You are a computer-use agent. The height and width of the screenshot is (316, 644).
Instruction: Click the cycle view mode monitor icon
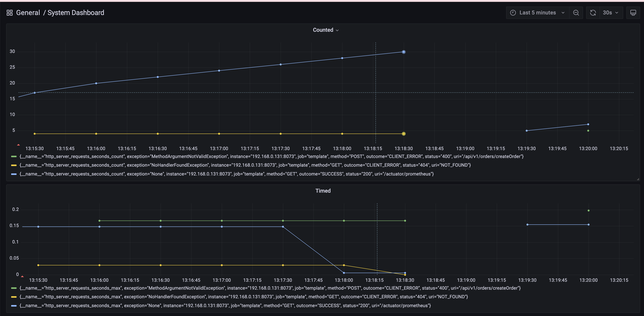[633, 13]
